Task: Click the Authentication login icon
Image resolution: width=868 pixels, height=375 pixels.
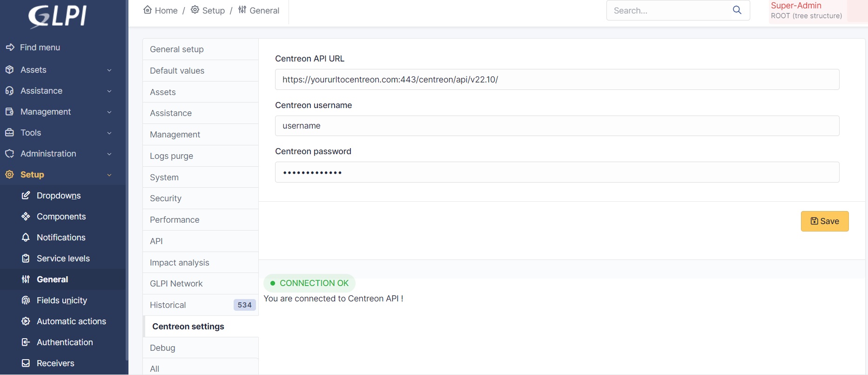Action: (x=26, y=342)
